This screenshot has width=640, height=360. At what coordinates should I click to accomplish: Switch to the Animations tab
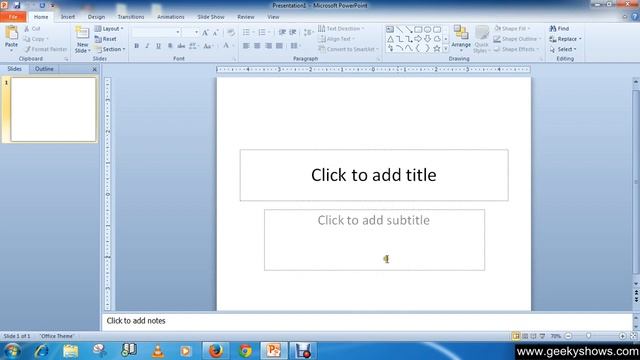pyautogui.click(x=171, y=17)
